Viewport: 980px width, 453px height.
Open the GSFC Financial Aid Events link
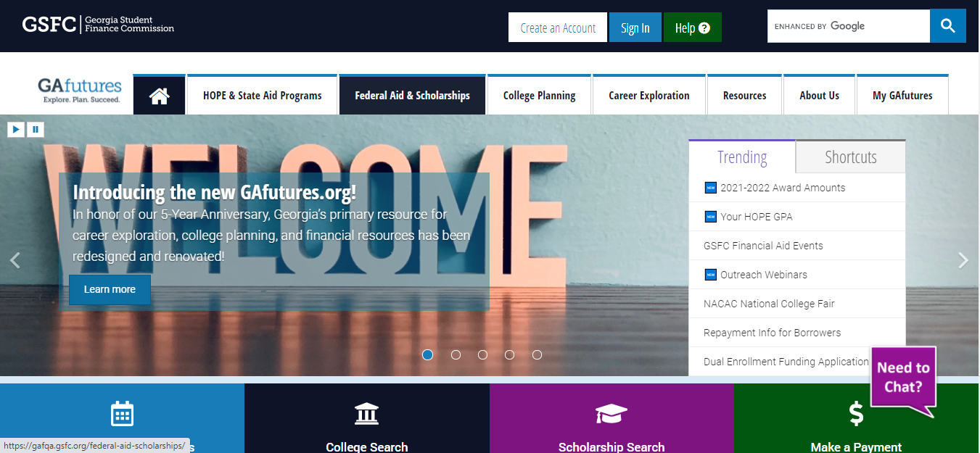point(763,246)
